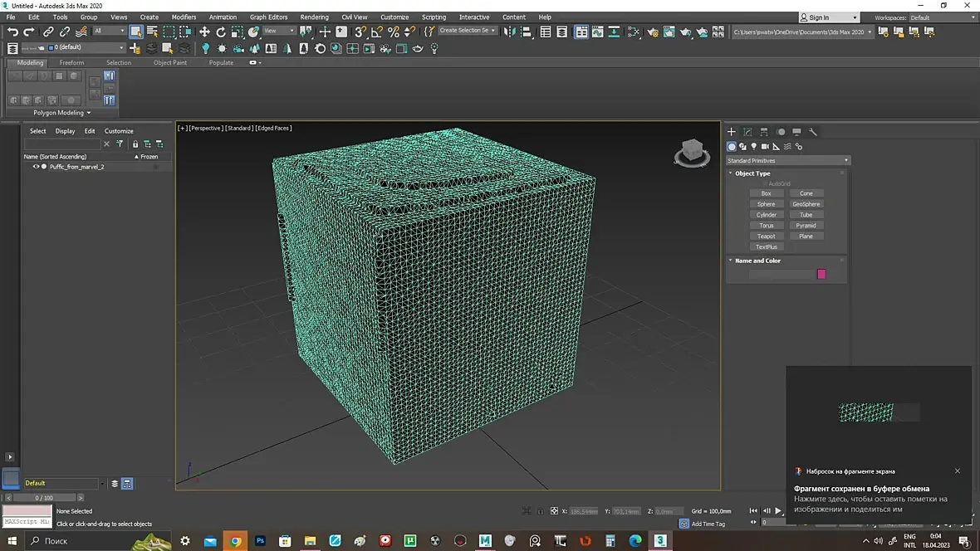Switch to the Freeform ribbon tab
Image resolution: width=980 pixels, height=551 pixels.
(71, 62)
